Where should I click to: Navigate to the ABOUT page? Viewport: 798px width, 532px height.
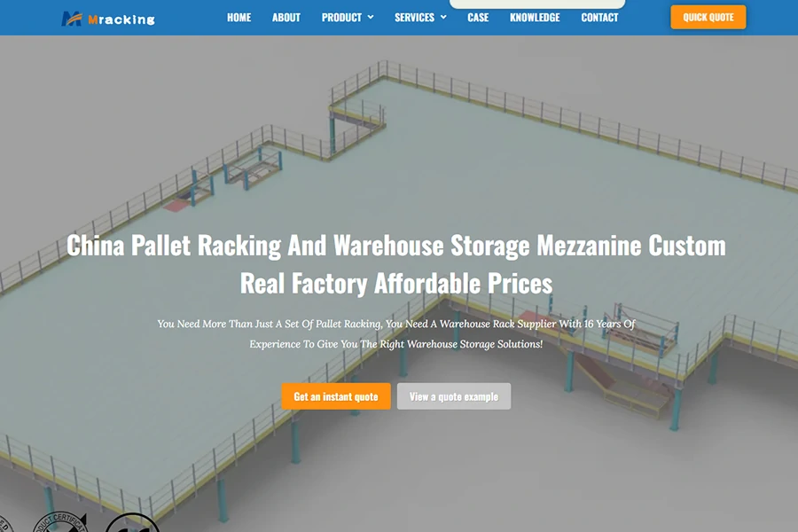[286, 18]
